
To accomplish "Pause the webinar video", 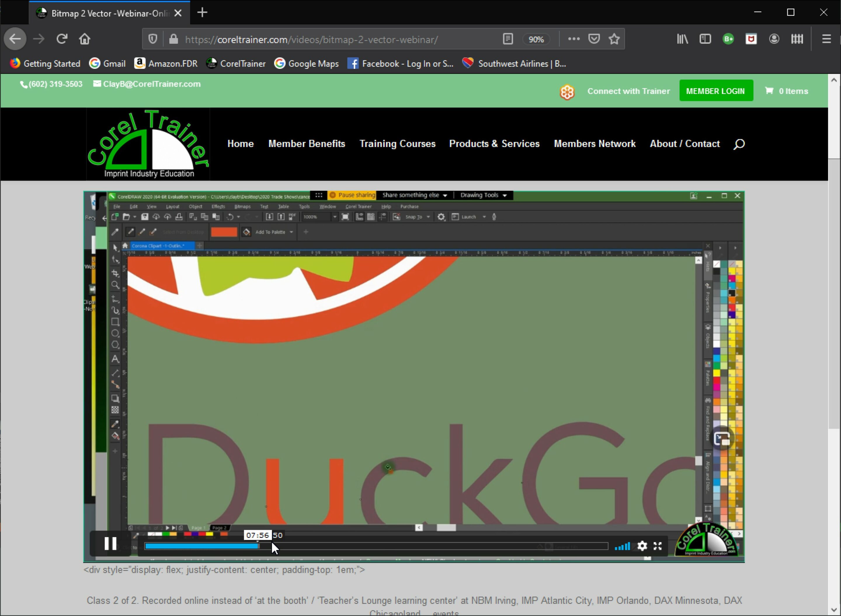I will coord(110,544).
